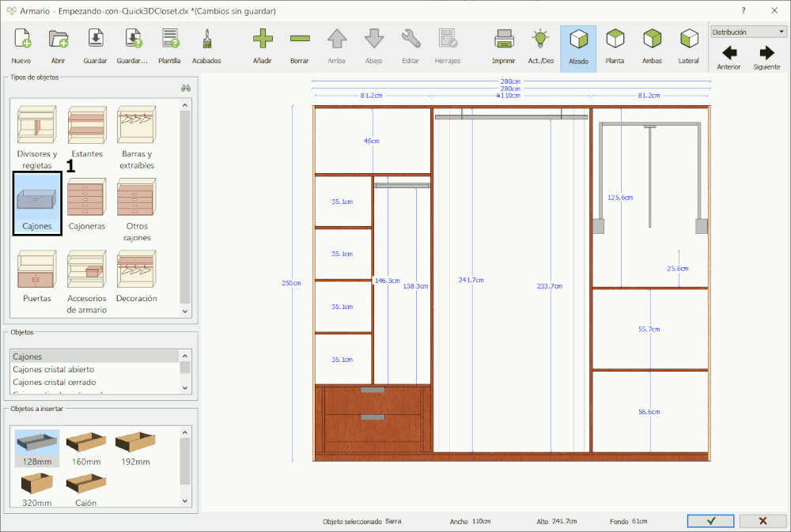The width and height of the screenshot is (791, 532).
Task: Click the 125.6cm right compartment dimension
Action: 620,198
